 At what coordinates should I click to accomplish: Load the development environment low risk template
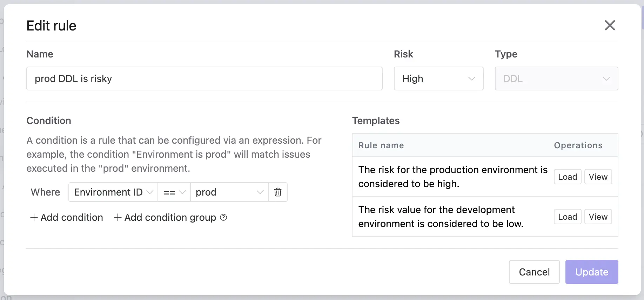[567, 217]
